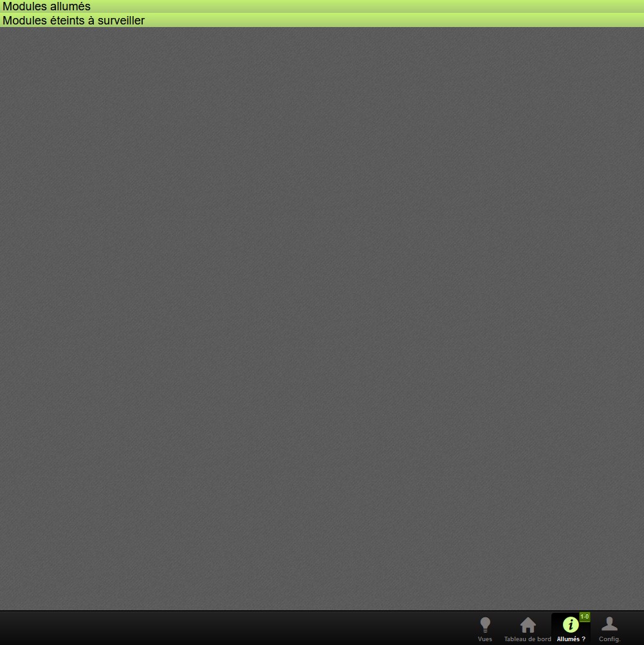Click the empty gray content area
This screenshot has width=644, height=645.
(x=322, y=315)
